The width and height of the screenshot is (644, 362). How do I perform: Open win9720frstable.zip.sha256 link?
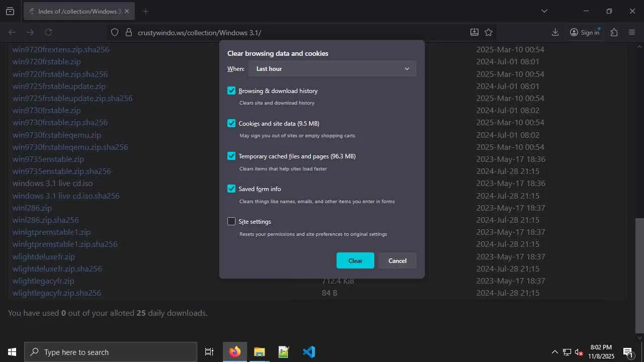[x=60, y=74]
